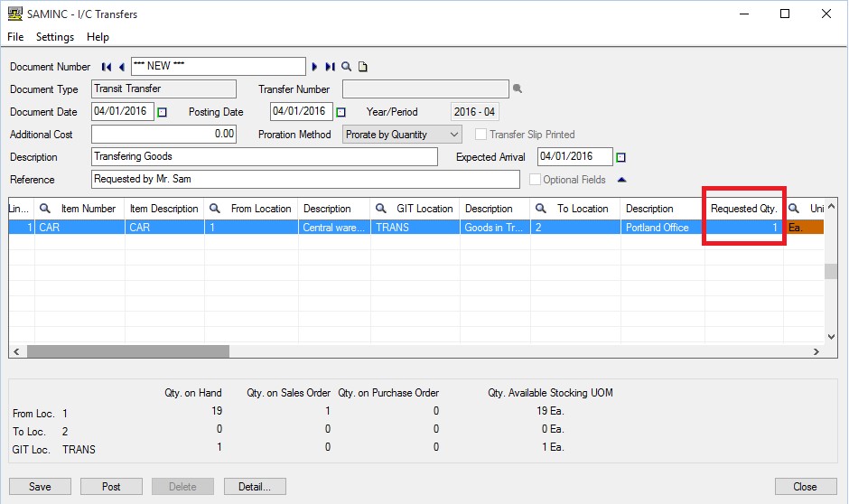Viewport: 849px width, 504px height.
Task: Collapse header with blue triangle
Action: 621,180
